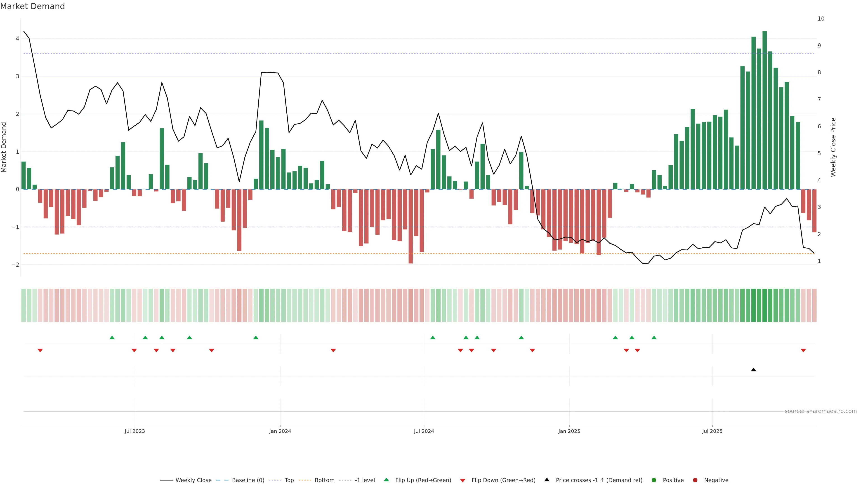The height and width of the screenshot is (488, 868).
Task: Click the Jul 2024 x-axis label
Action: tap(424, 431)
